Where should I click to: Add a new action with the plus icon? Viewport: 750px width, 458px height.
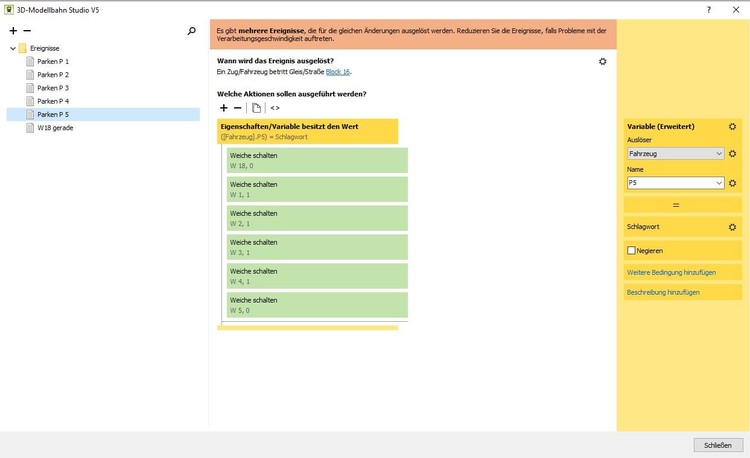(224, 108)
